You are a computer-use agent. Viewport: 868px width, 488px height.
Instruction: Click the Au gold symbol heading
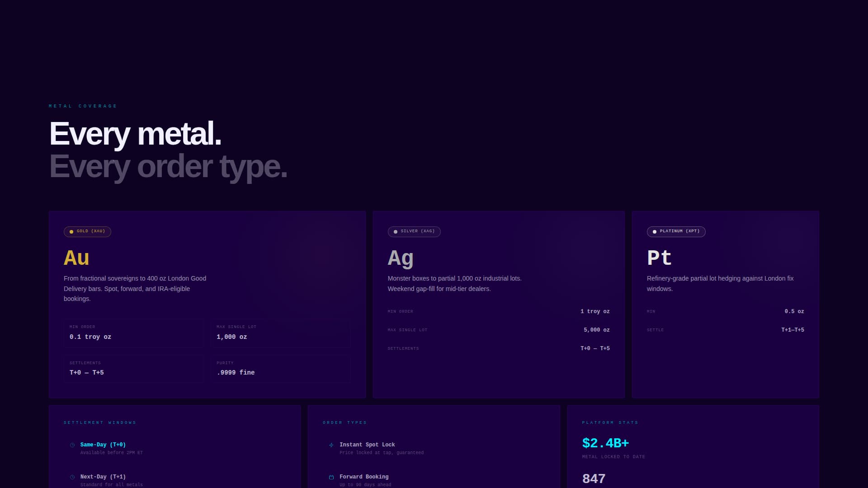click(76, 258)
